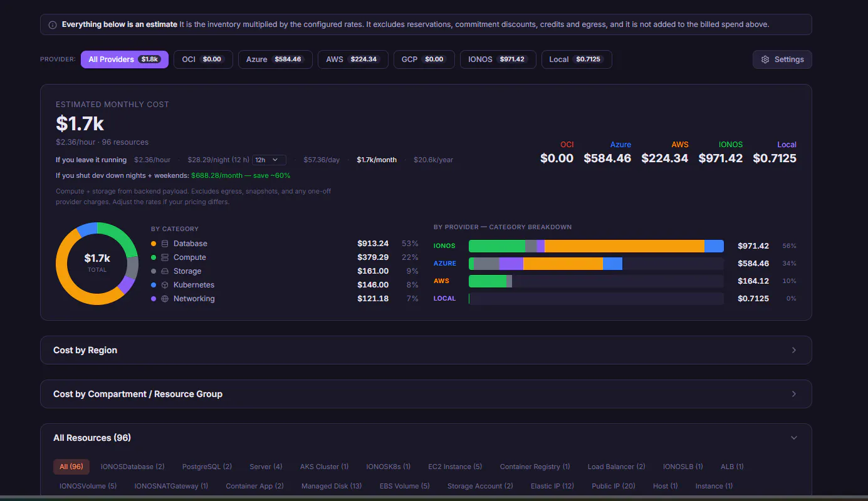Filter resources by IONOSVolume (5)
The image size is (868, 501).
pos(88,486)
